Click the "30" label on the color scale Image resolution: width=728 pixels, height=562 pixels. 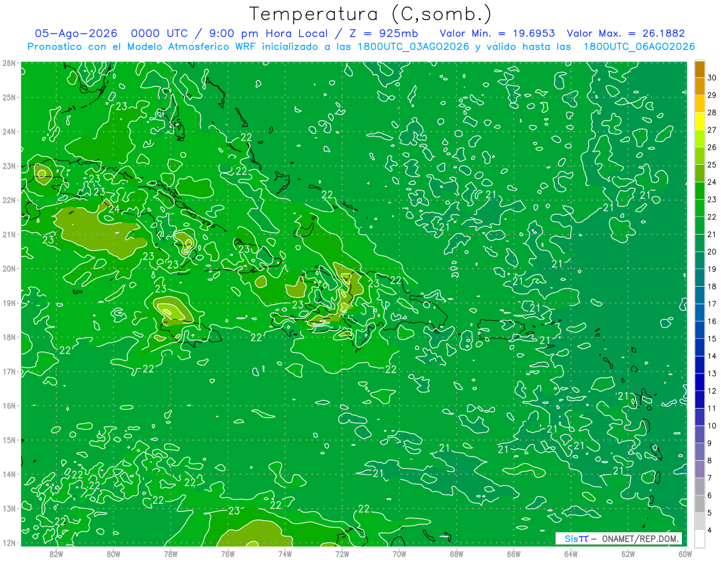coord(712,78)
